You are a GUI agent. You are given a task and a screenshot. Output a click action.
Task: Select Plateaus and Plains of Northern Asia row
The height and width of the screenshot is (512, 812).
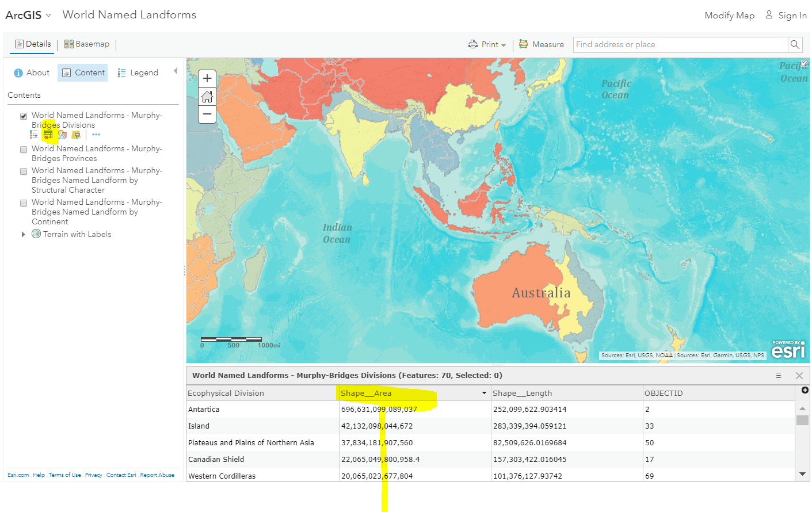(490, 443)
